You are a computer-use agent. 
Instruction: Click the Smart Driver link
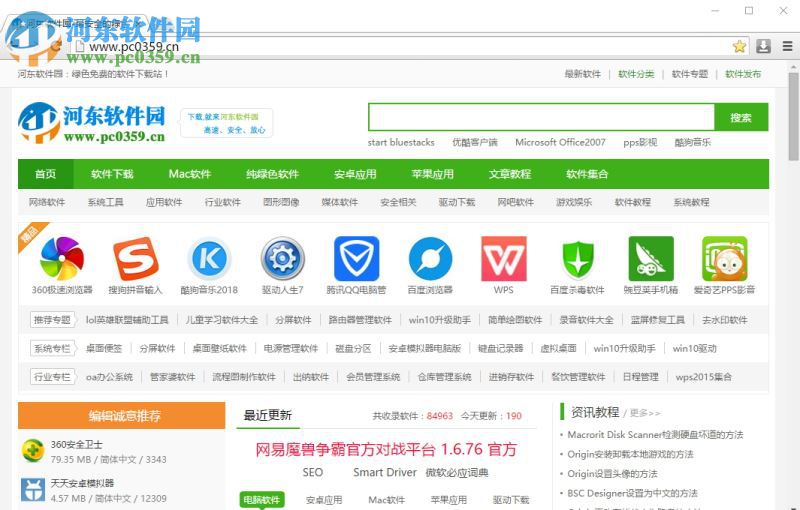385,473
